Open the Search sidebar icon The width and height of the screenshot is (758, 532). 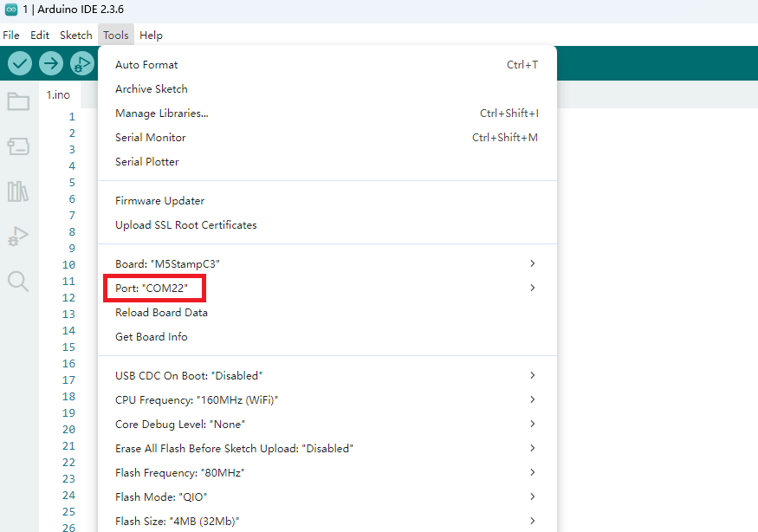tap(18, 281)
